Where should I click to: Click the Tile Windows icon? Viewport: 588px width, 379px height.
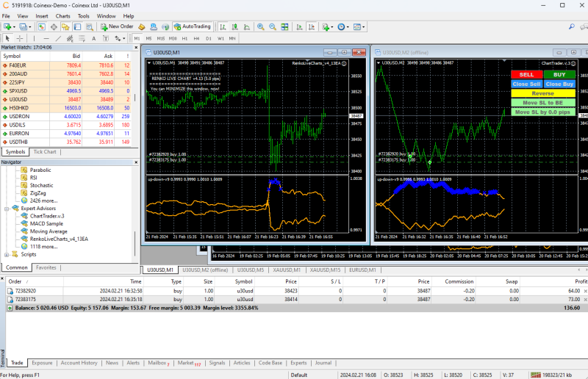(x=286, y=26)
